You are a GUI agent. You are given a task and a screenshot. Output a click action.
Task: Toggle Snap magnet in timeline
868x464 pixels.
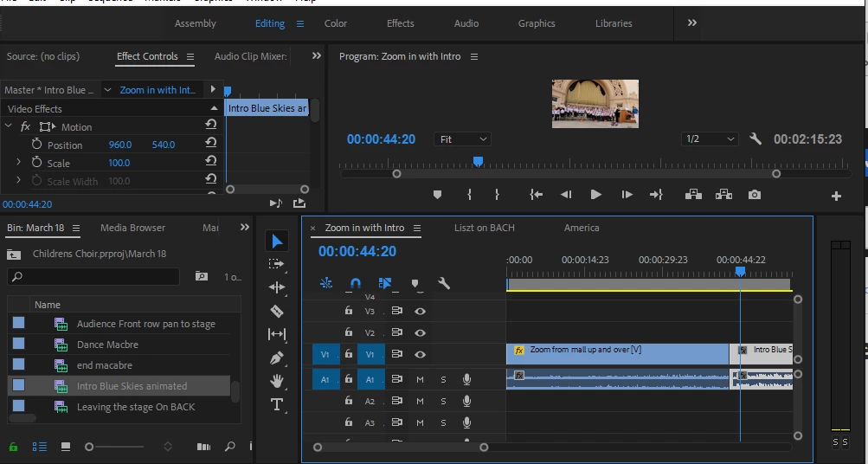(356, 283)
